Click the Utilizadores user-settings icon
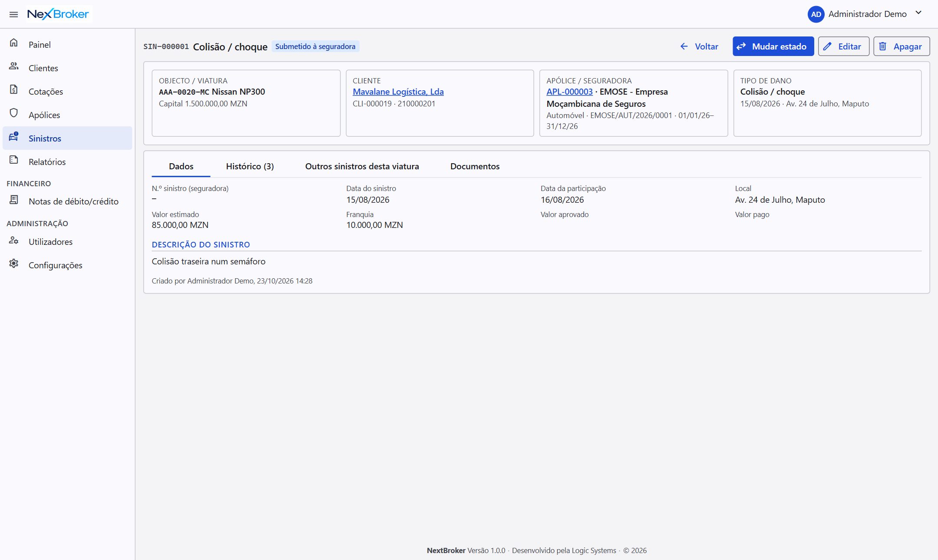This screenshot has width=938, height=560. pyautogui.click(x=14, y=240)
